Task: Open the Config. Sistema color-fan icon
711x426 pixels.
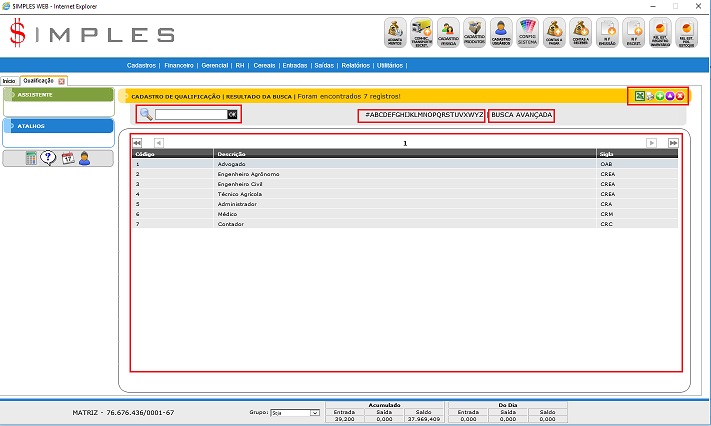Action: click(x=528, y=34)
